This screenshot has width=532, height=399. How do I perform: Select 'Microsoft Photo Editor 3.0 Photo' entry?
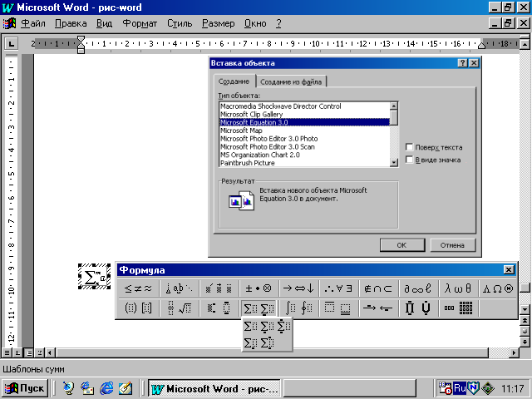point(304,139)
